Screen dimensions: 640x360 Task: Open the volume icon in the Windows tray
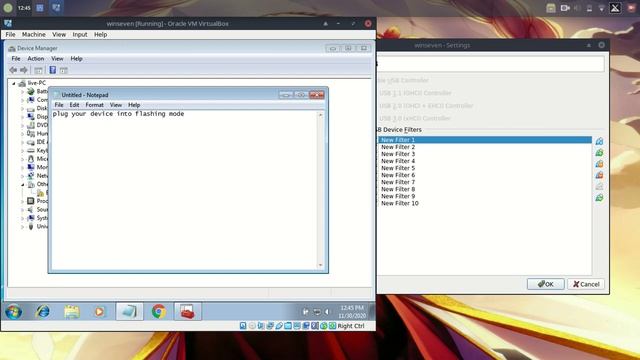click(327, 312)
